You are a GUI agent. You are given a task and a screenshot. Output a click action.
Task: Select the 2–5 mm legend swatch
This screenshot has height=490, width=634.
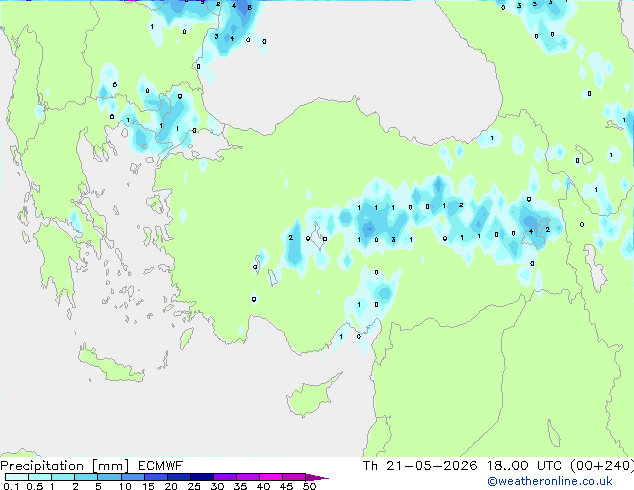pos(86,477)
